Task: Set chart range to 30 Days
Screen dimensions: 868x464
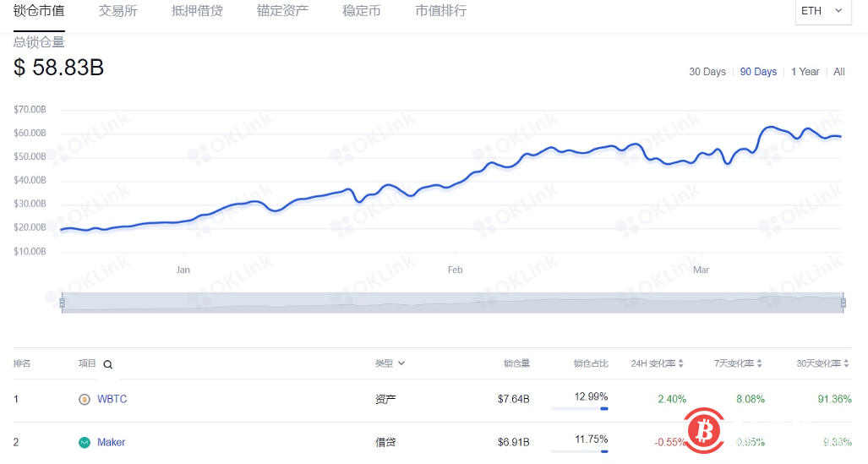Action: (x=707, y=72)
